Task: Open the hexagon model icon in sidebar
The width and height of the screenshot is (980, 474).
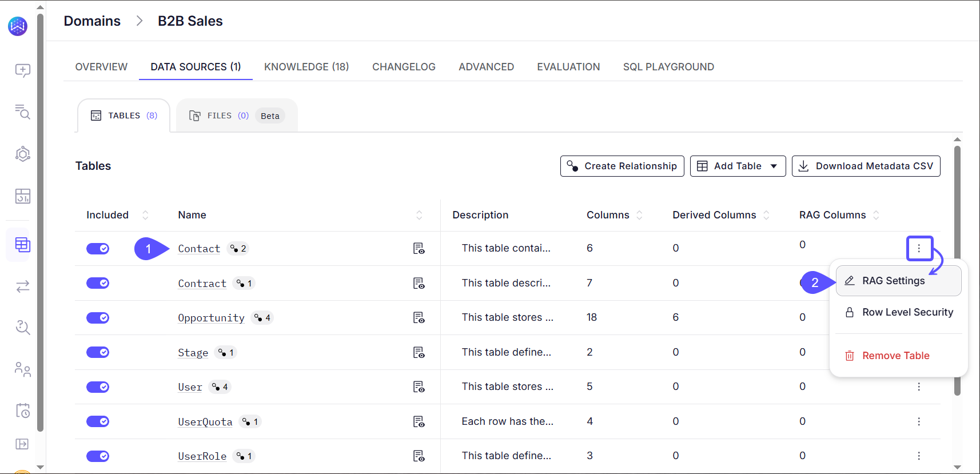Action: tap(22, 154)
